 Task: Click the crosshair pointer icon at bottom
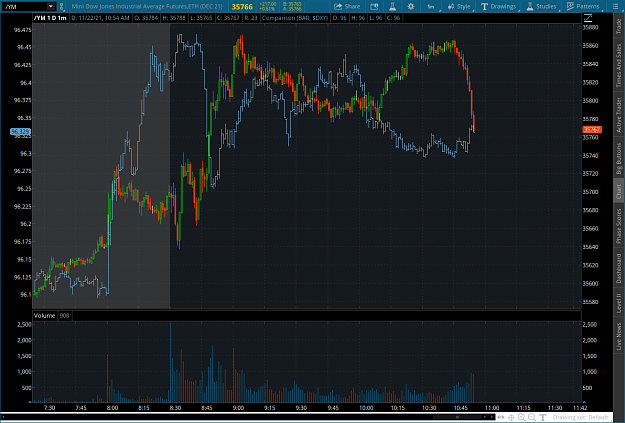[511, 417]
